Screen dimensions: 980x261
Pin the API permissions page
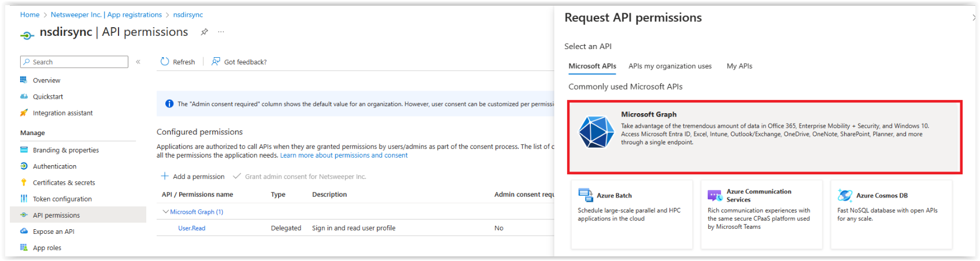tap(204, 32)
